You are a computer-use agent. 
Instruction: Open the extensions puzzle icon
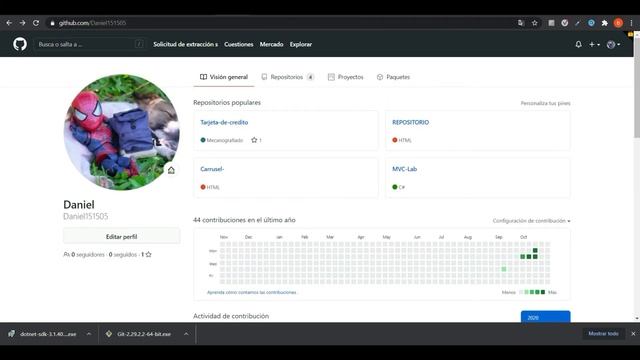click(x=604, y=23)
